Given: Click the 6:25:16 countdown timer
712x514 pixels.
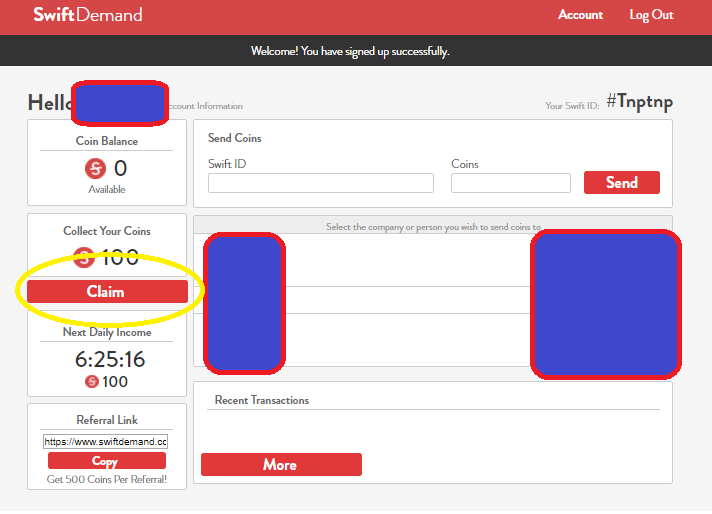Looking at the screenshot, I should coord(110,360).
